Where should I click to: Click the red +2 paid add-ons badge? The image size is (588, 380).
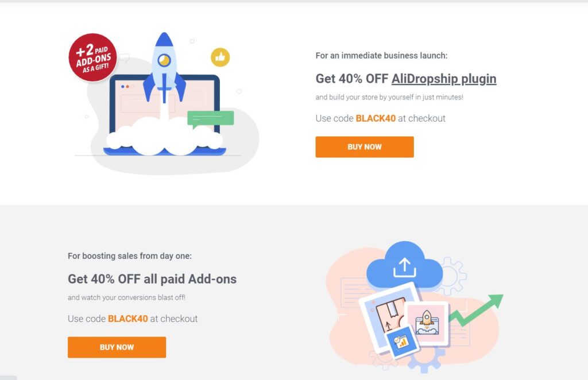(92, 57)
